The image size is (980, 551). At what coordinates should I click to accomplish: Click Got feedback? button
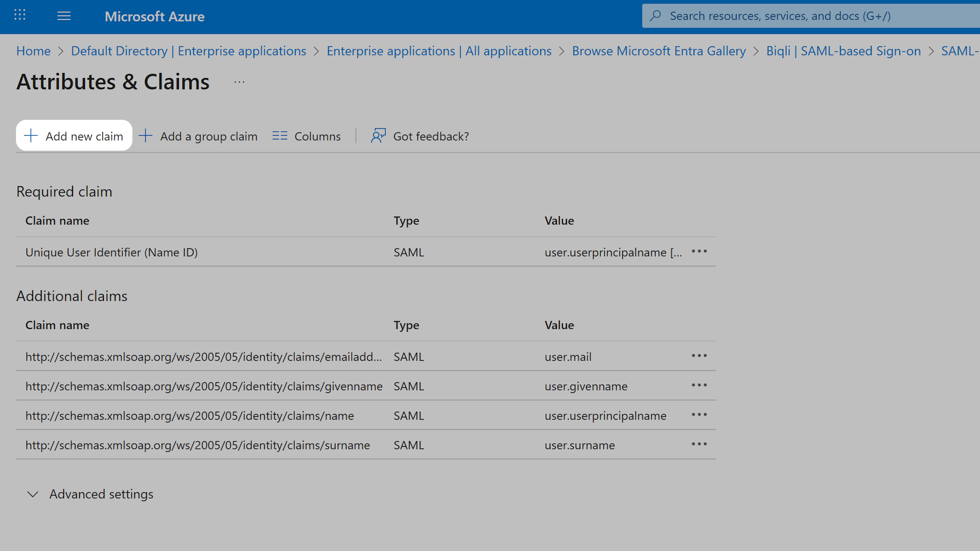tap(420, 136)
